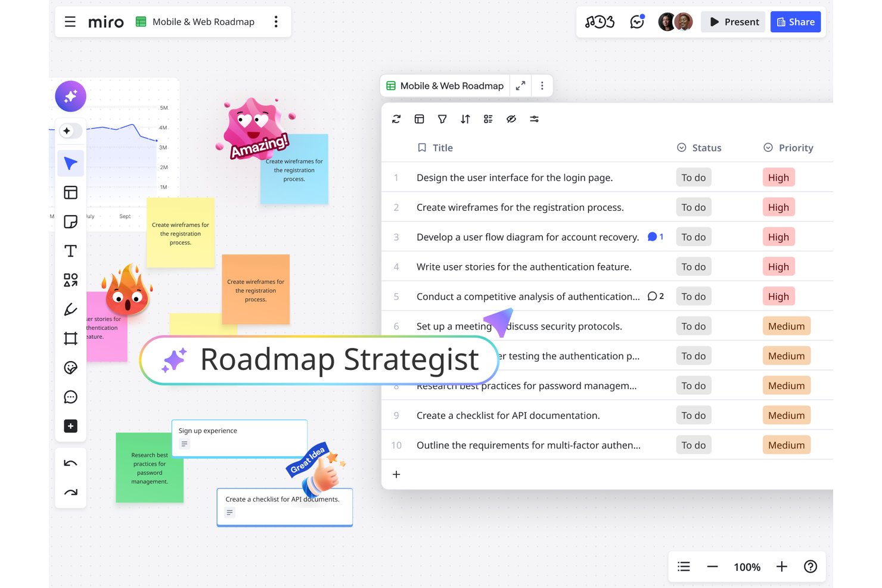The width and height of the screenshot is (882, 588).
Task: Select the pen drawing tool
Action: (71, 309)
